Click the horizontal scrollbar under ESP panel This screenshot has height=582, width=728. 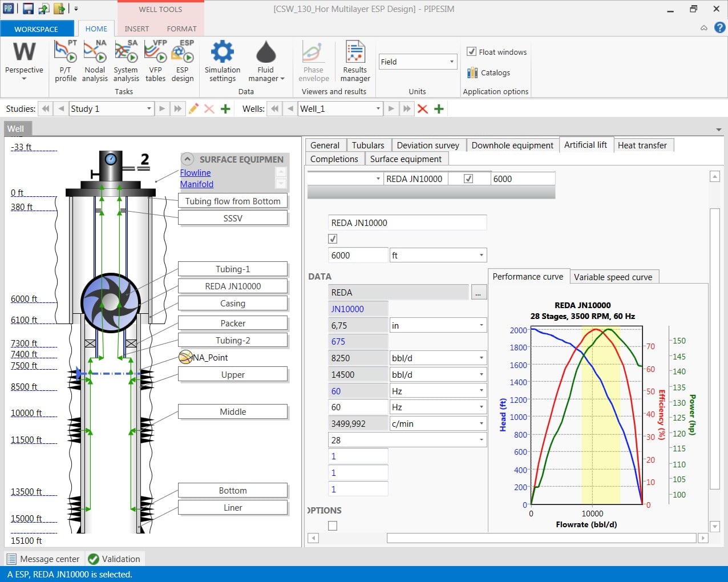point(541,538)
